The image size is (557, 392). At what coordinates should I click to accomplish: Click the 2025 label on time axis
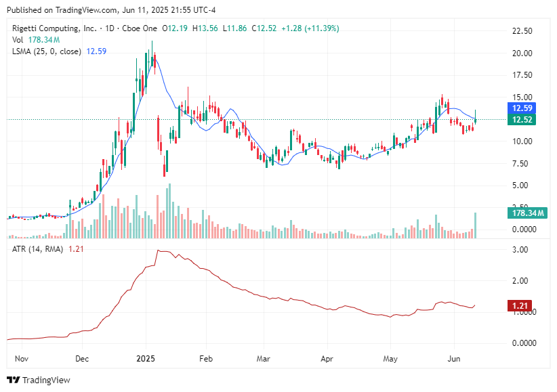[x=146, y=359]
